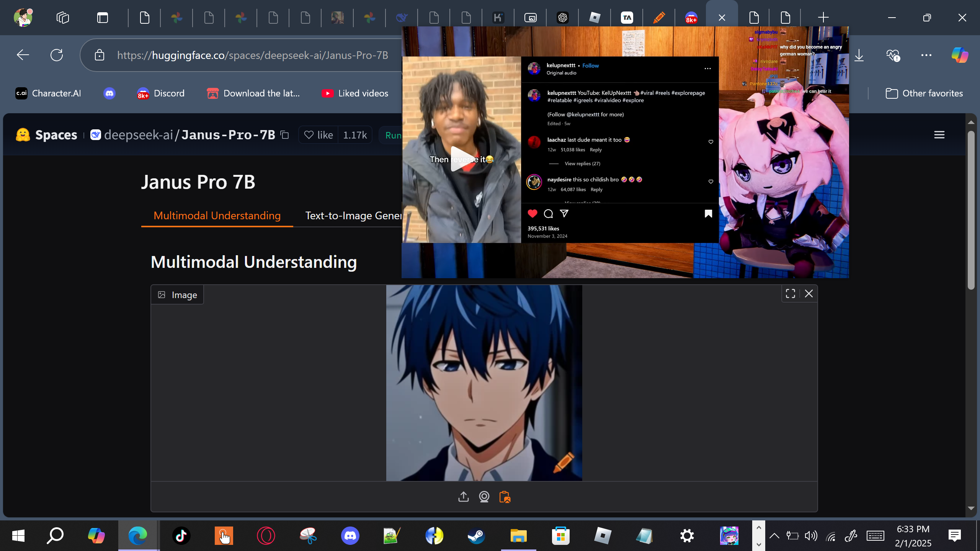Expand the image to fullscreen view

point(791,293)
